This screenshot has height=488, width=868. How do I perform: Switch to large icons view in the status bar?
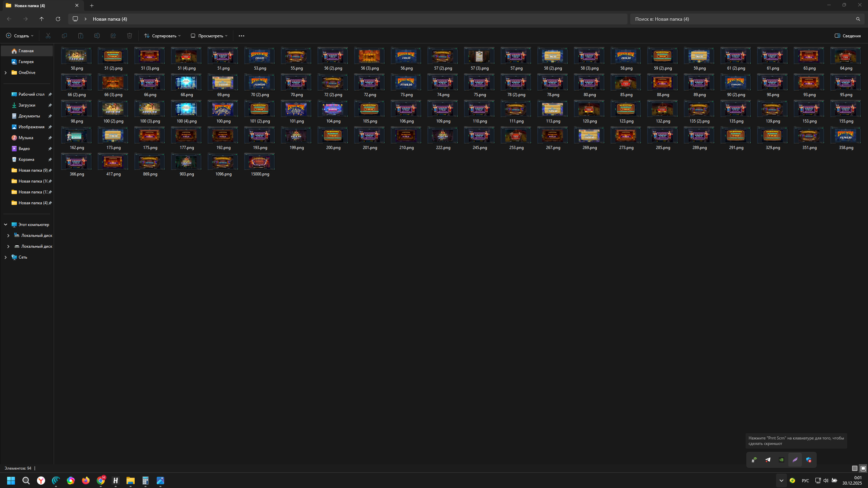point(863,468)
